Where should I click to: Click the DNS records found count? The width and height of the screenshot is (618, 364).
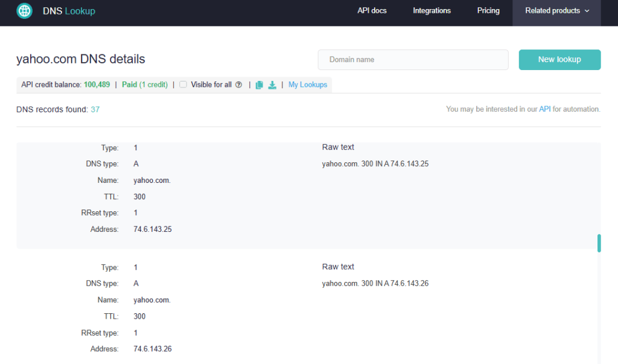pos(97,109)
